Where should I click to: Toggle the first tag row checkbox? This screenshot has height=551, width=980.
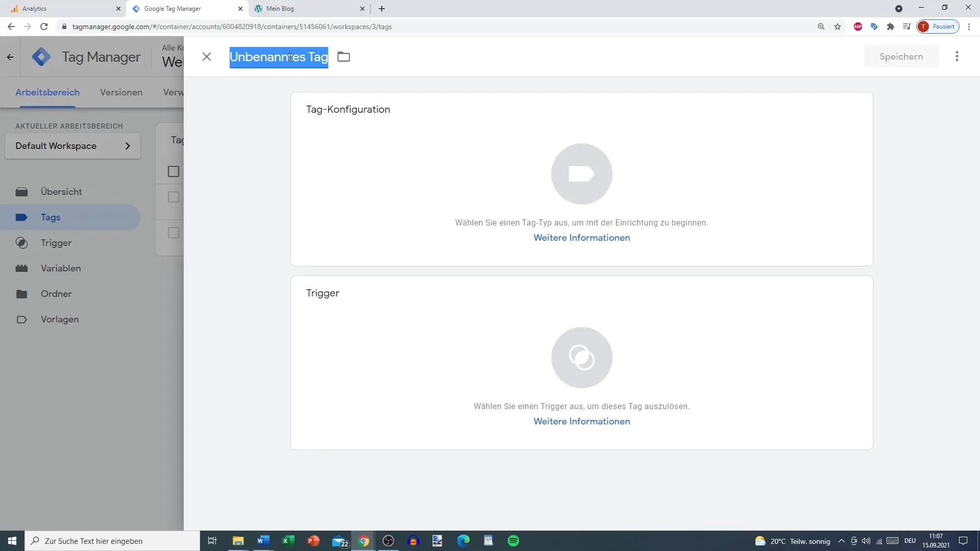point(174,197)
